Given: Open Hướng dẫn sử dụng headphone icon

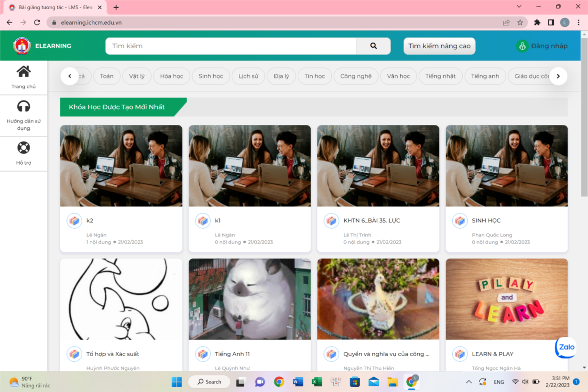Looking at the screenshot, I should point(23,106).
